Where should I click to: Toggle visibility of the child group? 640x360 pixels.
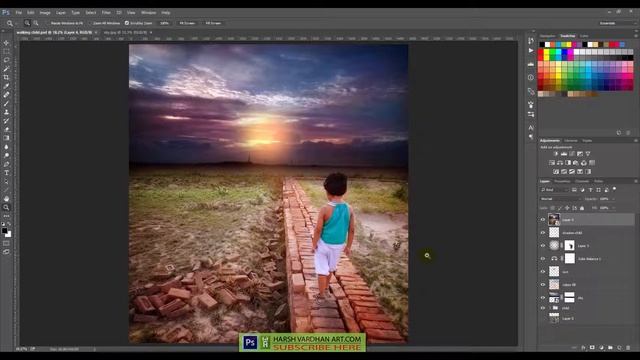point(543,308)
